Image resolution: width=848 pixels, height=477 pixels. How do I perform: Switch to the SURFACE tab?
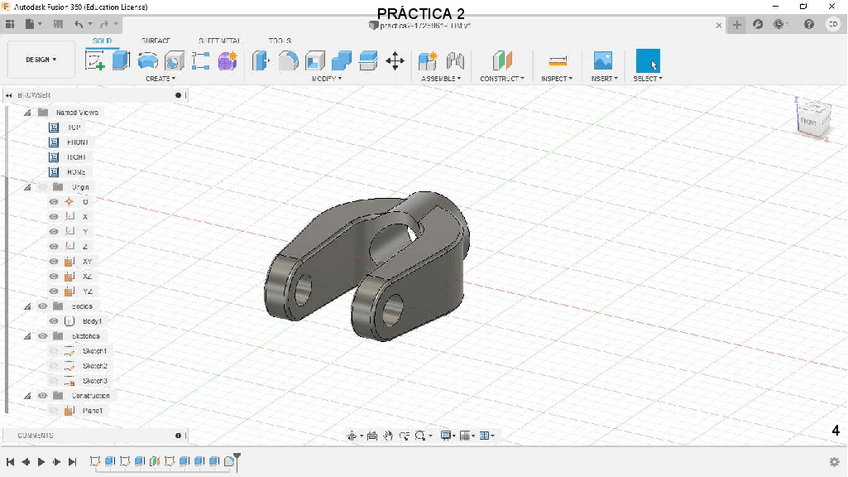tap(156, 41)
